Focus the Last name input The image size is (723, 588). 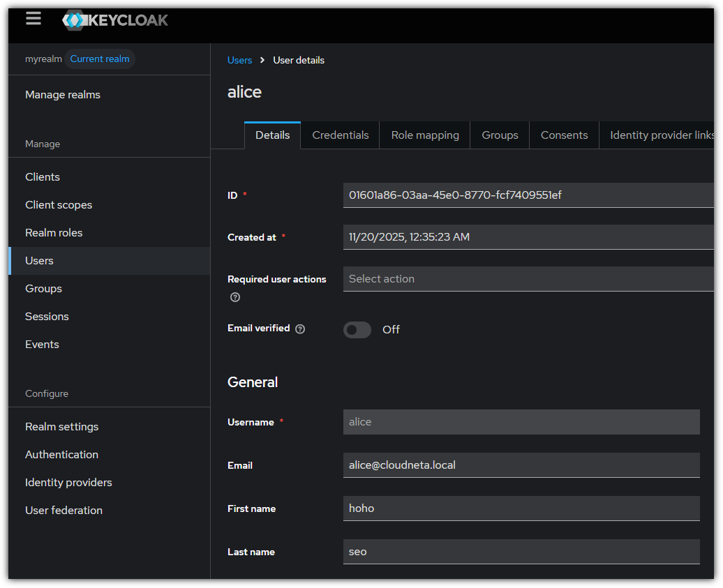521,552
